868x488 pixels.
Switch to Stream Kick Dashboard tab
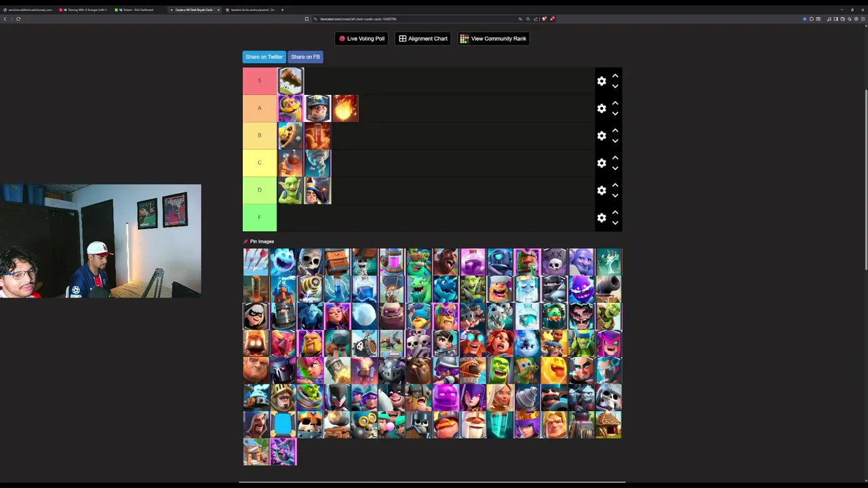click(x=139, y=9)
